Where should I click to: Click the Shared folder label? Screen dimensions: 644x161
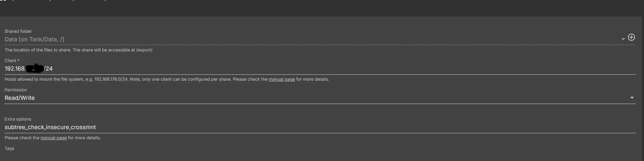click(18, 31)
